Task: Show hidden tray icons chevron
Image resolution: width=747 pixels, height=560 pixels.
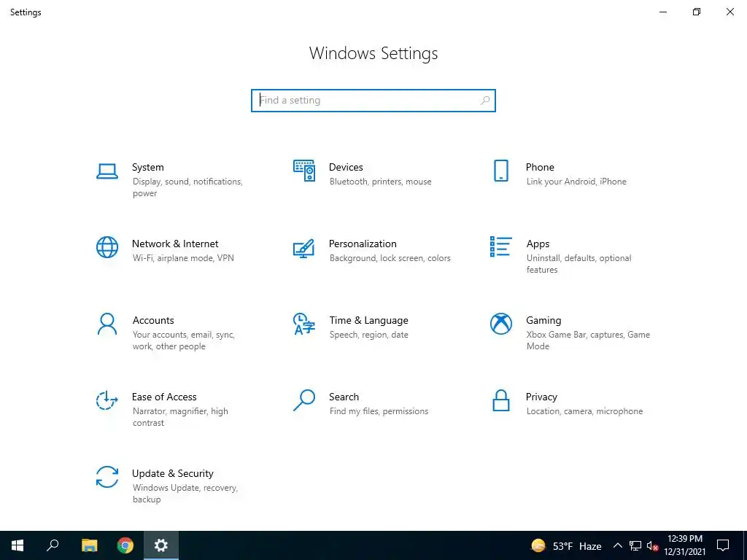Action: [617, 545]
